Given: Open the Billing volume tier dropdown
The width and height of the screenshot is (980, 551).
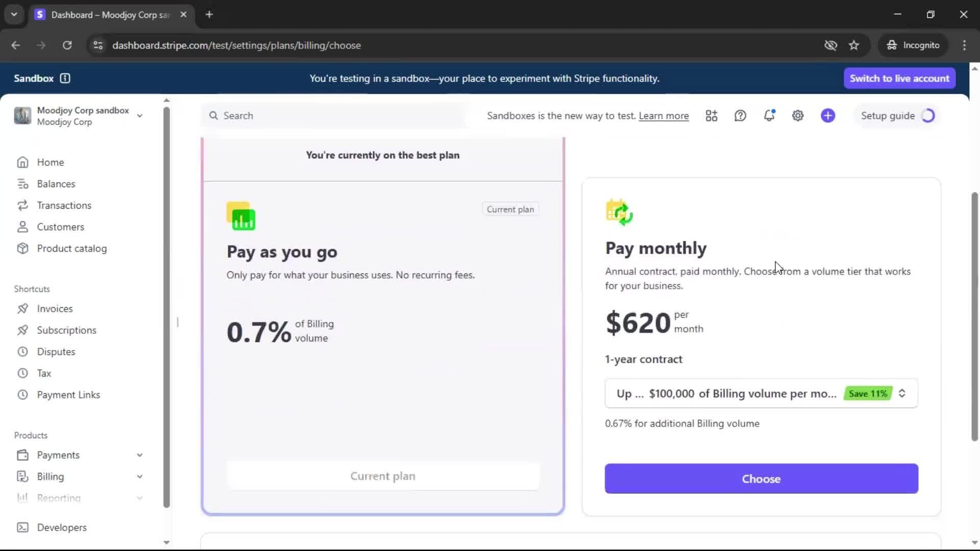Looking at the screenshot, I should point(761,393).
